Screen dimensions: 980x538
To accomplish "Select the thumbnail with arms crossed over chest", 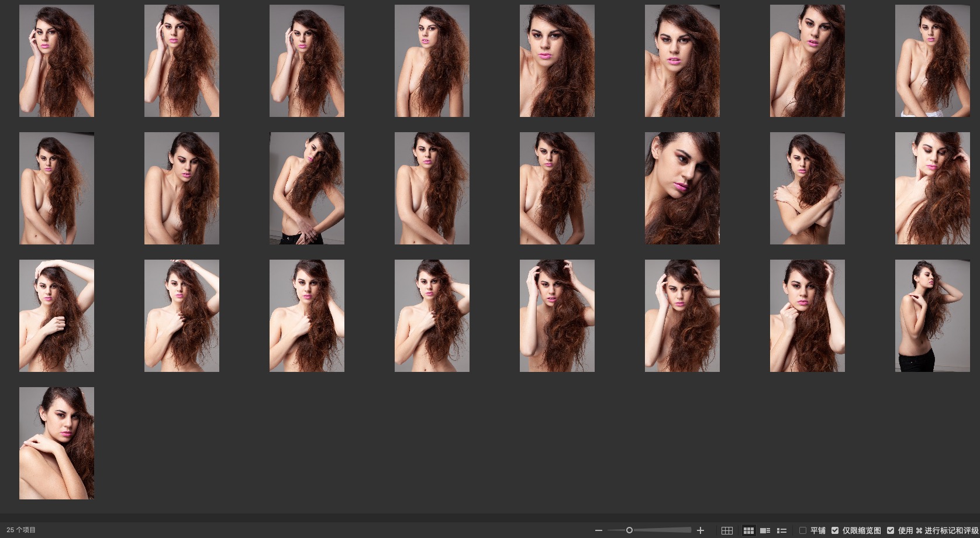I will point(807,188).
